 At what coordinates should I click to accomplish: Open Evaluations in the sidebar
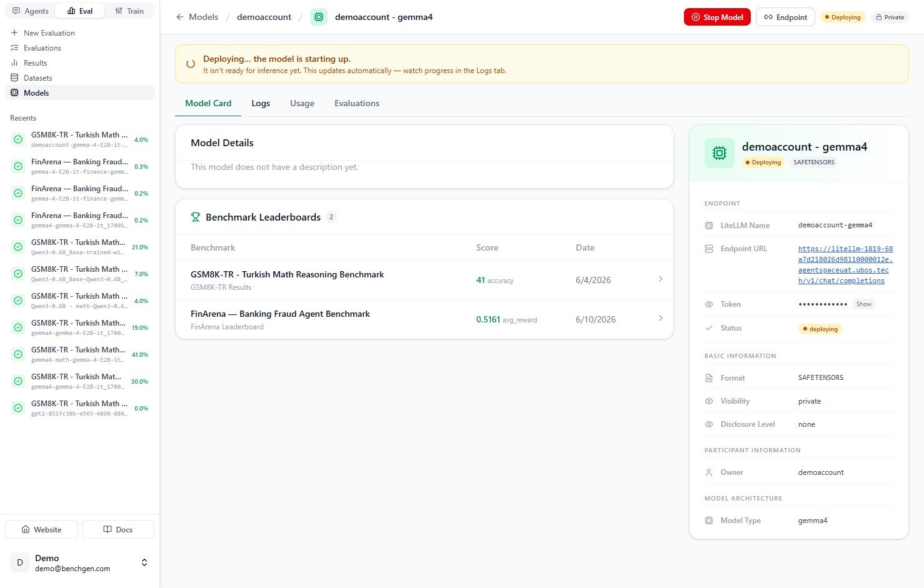80,48
